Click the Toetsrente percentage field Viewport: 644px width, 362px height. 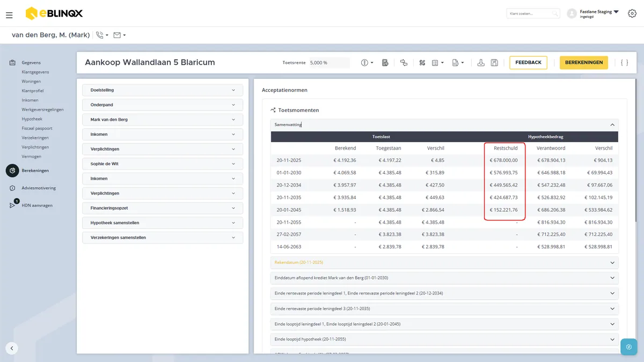pos(329,63)
